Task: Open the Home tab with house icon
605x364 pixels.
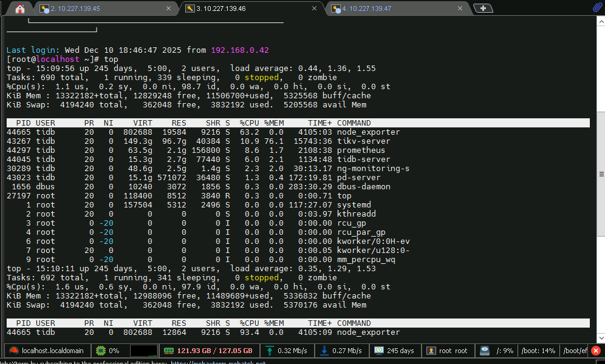Action: pyautogui.click(x=19, y=8)
